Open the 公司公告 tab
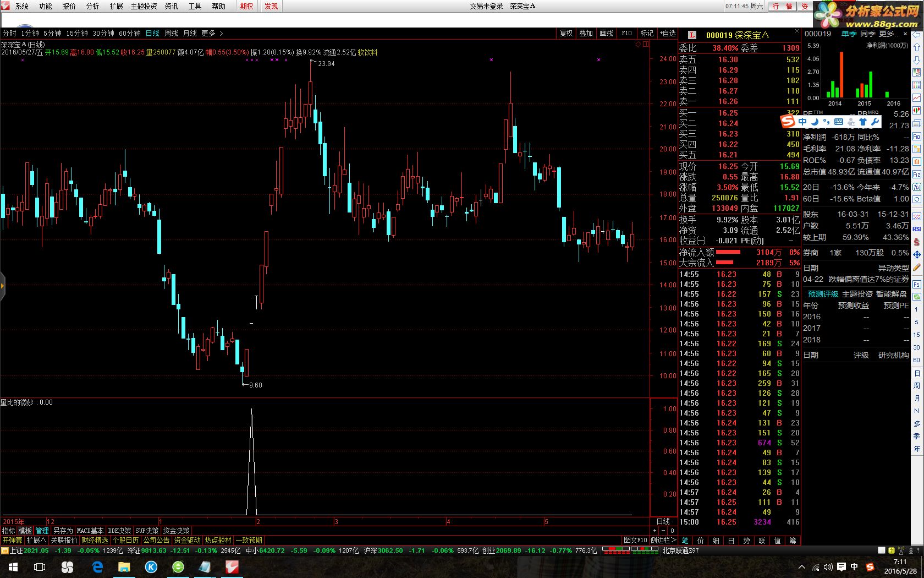Image resolution: width=924 pixels, height=578 pixels. tap(157, 540)
